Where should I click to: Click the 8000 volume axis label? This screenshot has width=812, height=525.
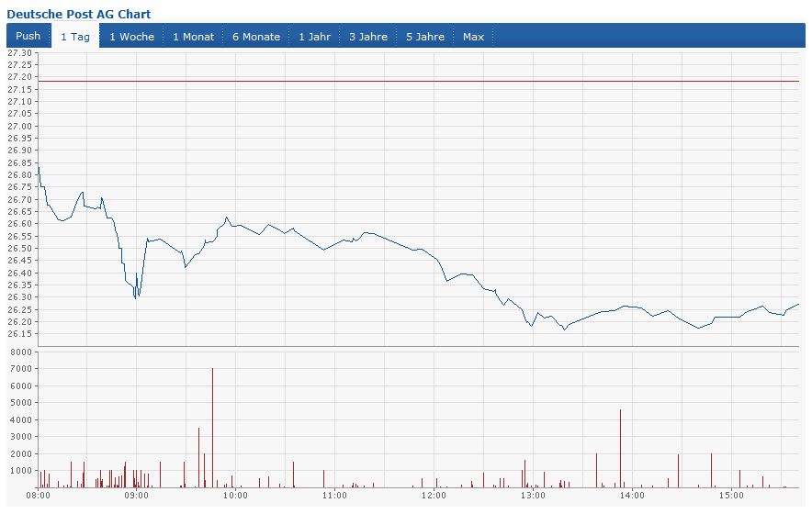click(21, 352)
